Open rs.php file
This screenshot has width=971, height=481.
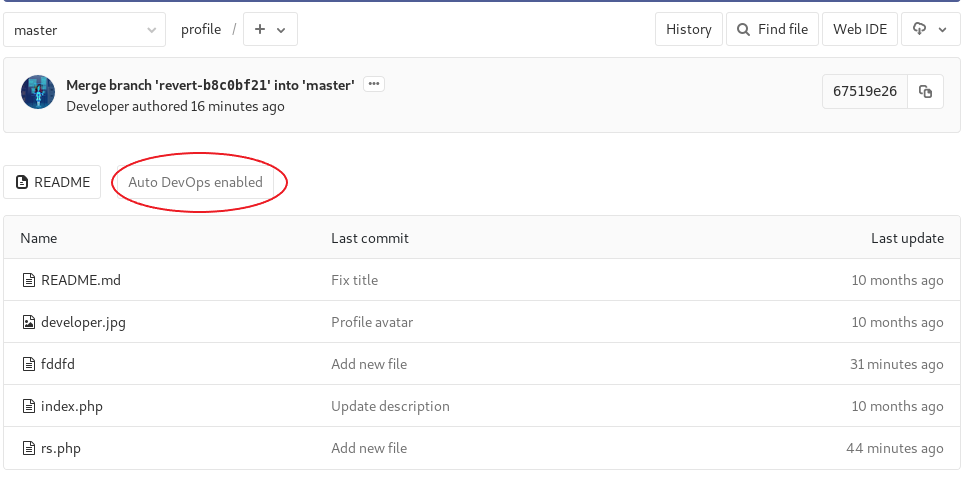click(x=60, y=448)
